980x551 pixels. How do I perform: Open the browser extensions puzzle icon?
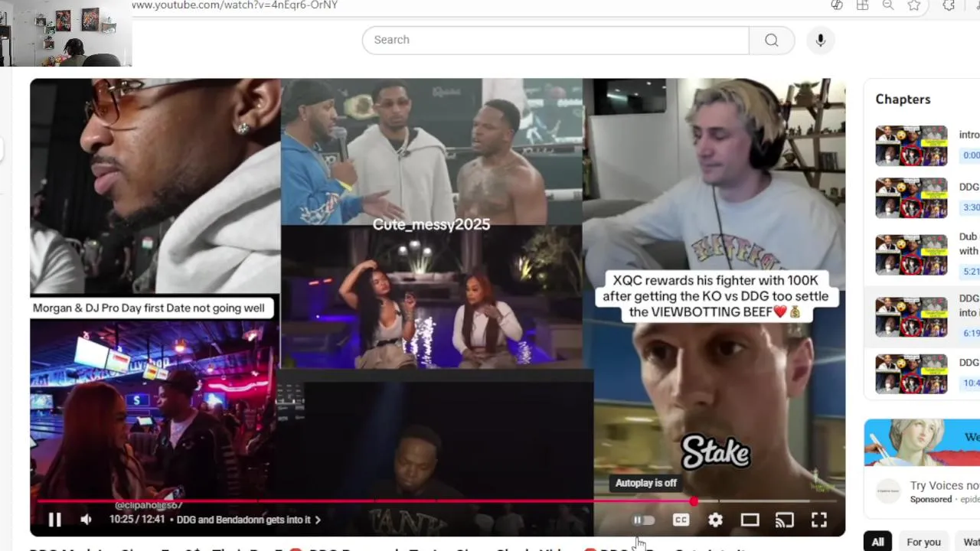[x=949, y=5]
